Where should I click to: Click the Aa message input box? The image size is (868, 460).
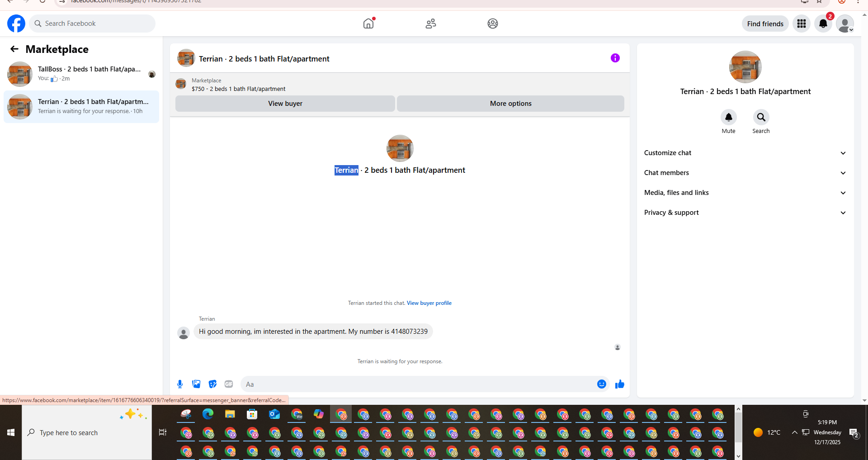click(418, 384)
